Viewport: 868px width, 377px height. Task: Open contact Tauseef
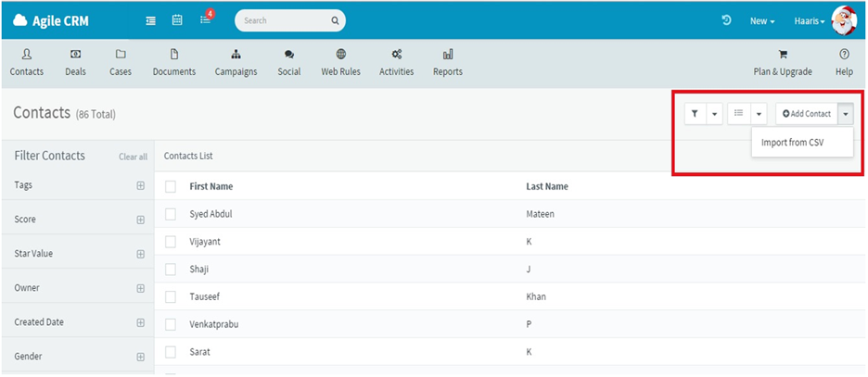coord(204,296)
